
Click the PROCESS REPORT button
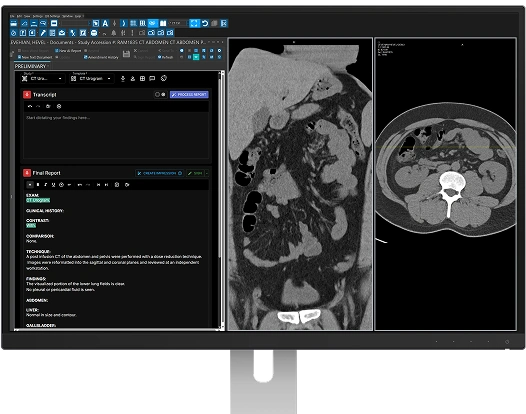pyautogui.click(x=189, y=95)
